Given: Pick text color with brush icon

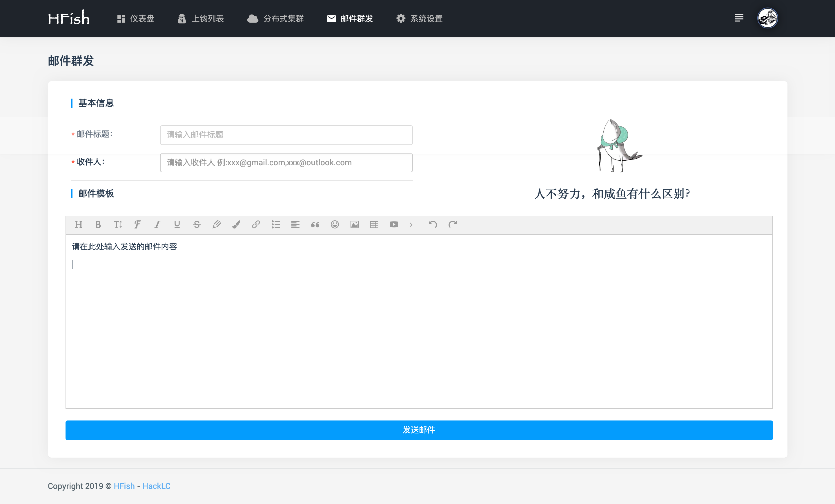Looking at the screenshot, I should [236, 224].
